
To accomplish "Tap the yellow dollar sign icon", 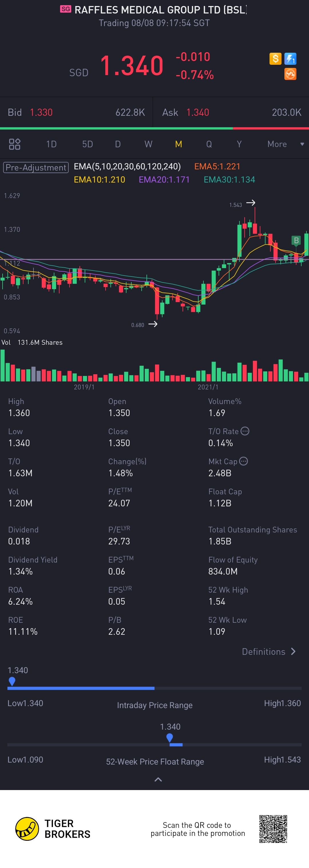I will [275, 59].
